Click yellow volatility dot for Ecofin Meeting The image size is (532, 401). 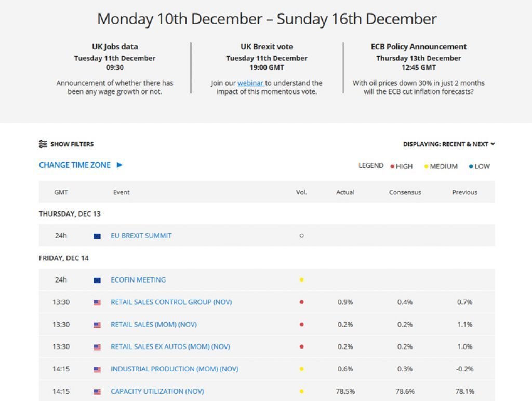(302, 280)
